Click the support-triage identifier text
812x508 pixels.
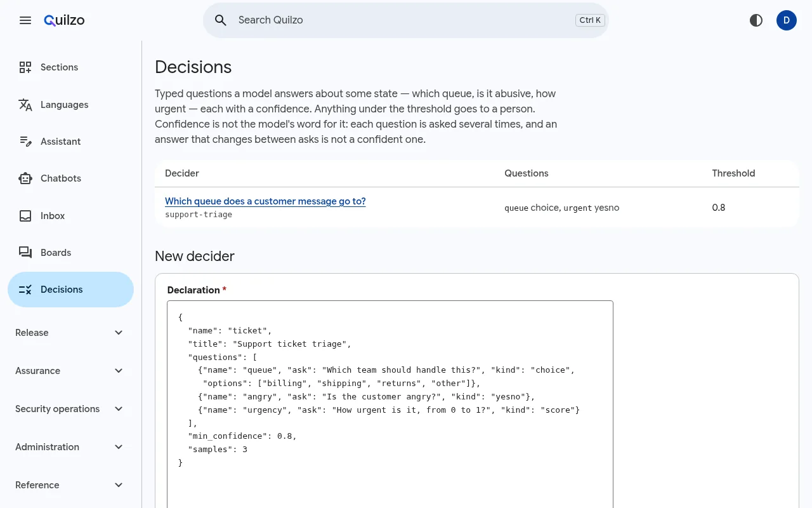[199, 215]
